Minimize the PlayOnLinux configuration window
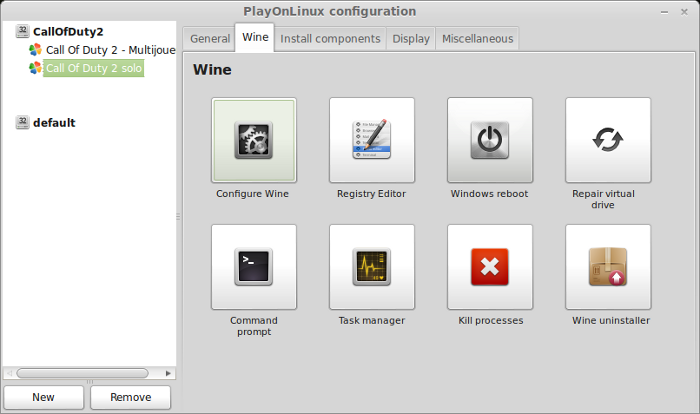 tap(664, 12)
